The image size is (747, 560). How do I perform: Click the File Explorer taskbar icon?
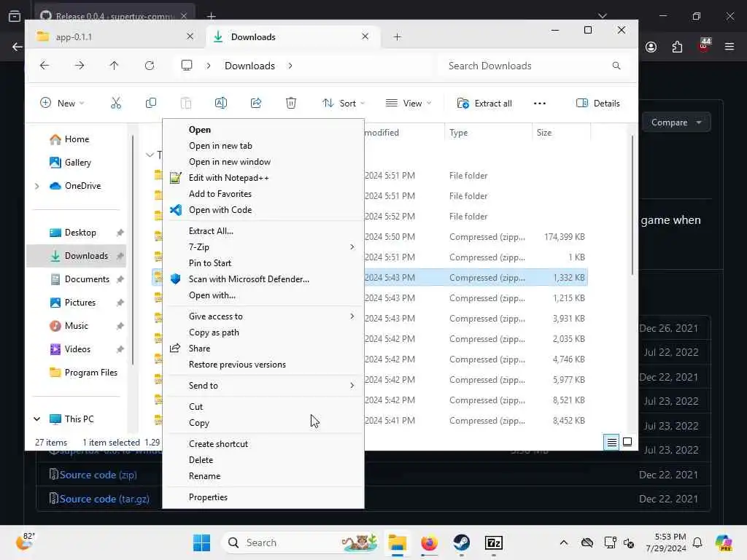pyautogui.click(x=398, y=542)
